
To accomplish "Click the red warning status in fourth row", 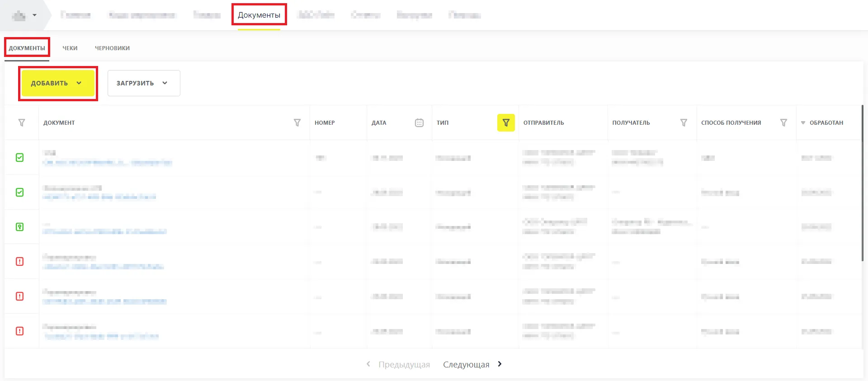I will [20, 261].
